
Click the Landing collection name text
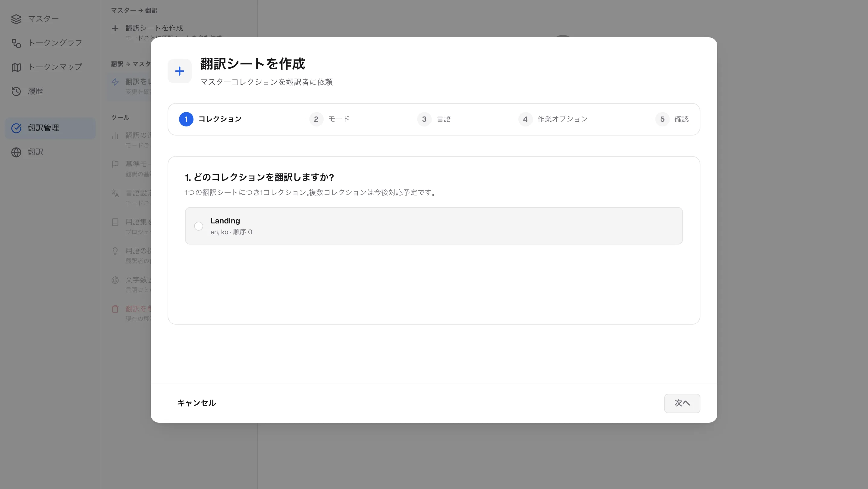point(225,221)
